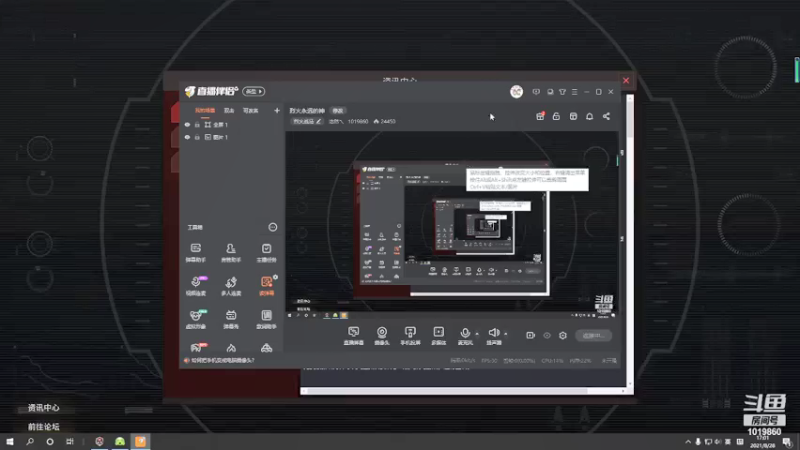This screenshot has width=800, height=450.
Task: Click the 修改 button beside stream title
Action: coord(338,111)
